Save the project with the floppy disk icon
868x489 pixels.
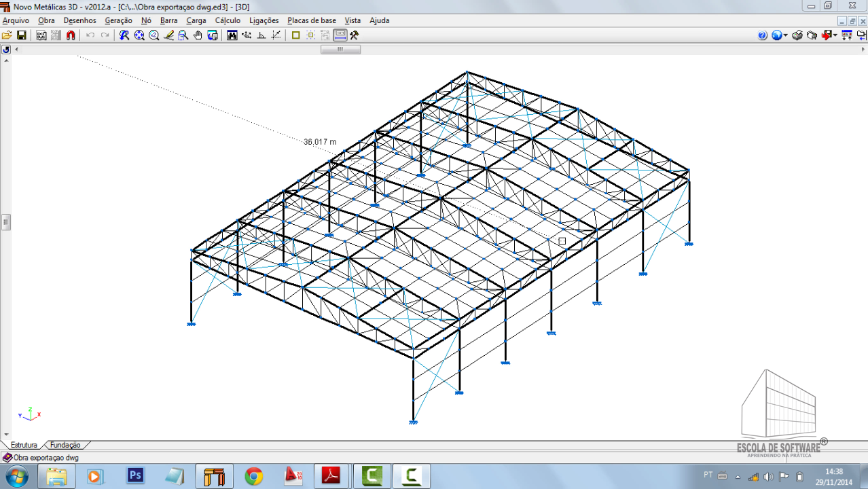pos(21,35)
